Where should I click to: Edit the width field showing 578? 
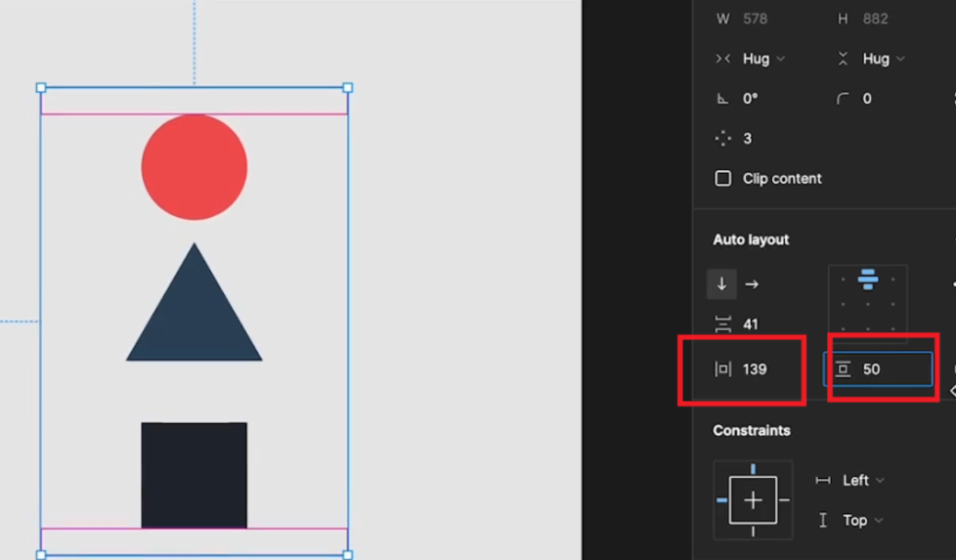tap(755, 19)
